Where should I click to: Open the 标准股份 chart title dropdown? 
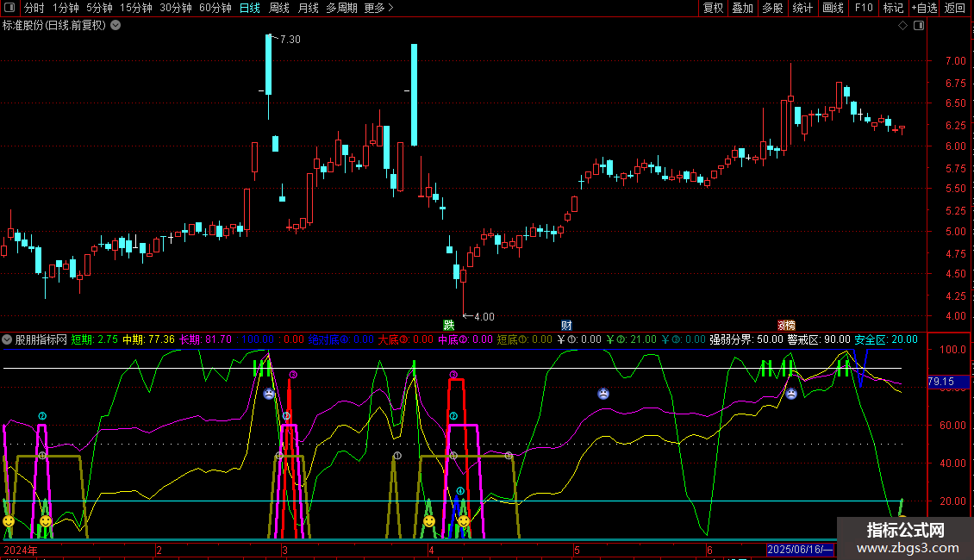(116, 26)
